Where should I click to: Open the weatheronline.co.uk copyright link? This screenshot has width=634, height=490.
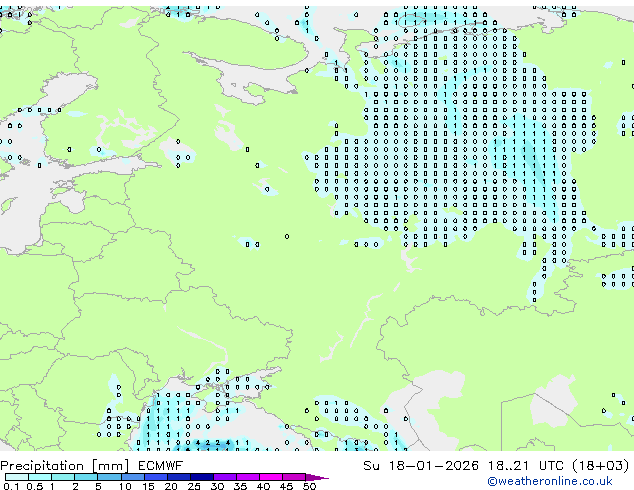pyautogui.click(x=550, y=481)
